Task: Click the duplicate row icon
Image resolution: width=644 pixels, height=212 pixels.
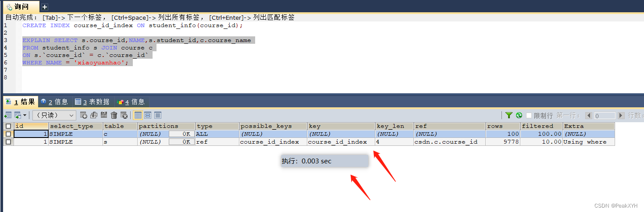Action: [x=94, y=115]
